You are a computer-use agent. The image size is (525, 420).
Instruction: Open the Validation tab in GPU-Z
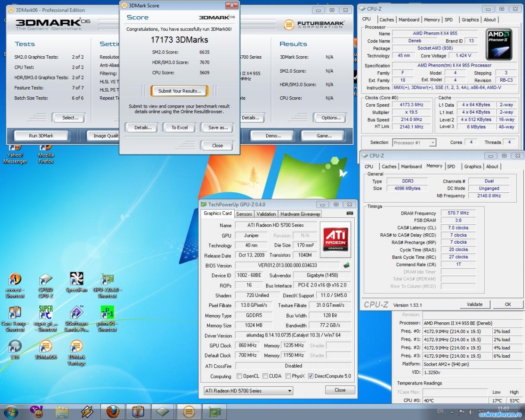click(266, 214)
